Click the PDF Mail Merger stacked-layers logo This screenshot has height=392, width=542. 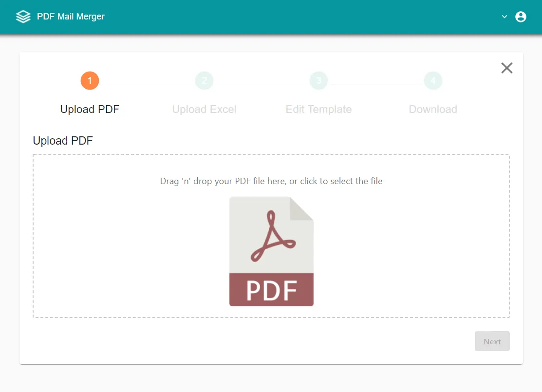click(23, 17)
